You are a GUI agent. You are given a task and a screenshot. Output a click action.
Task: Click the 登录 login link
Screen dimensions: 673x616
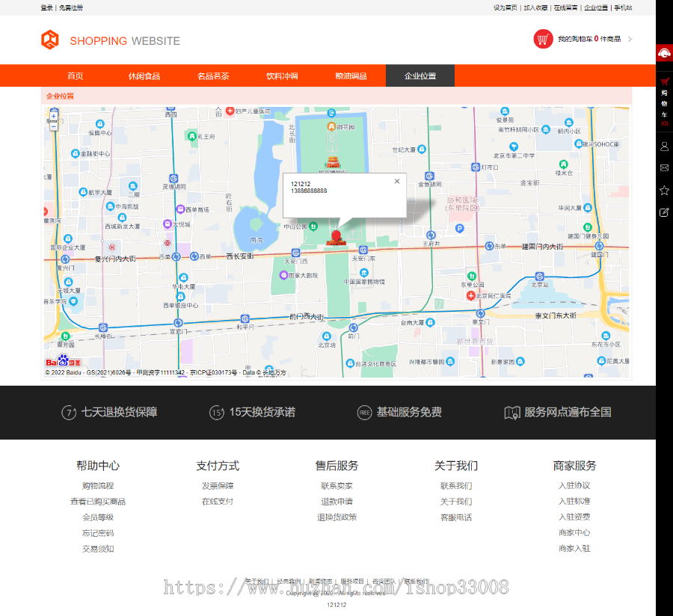47,7
